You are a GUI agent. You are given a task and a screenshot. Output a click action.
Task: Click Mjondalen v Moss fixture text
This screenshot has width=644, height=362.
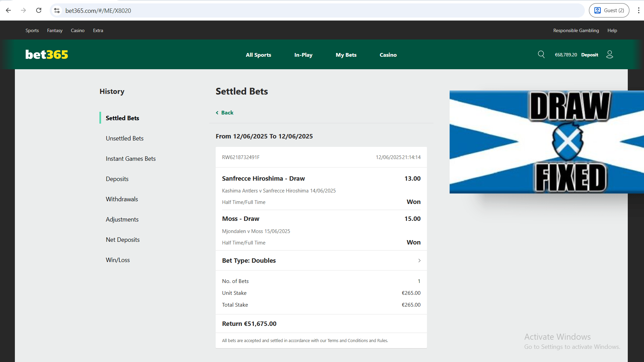tap(256, 231)
